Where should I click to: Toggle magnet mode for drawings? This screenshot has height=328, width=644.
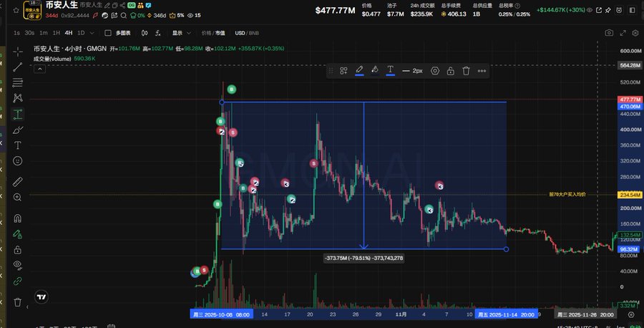tap(18, 218)
